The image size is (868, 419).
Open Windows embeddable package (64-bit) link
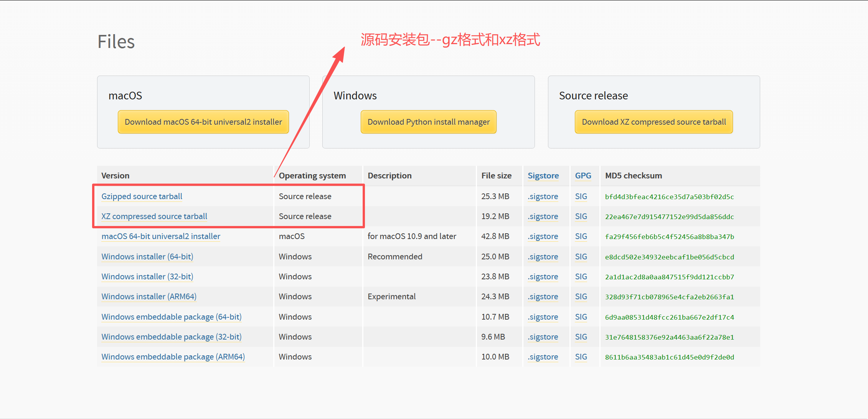click(172, 317)
